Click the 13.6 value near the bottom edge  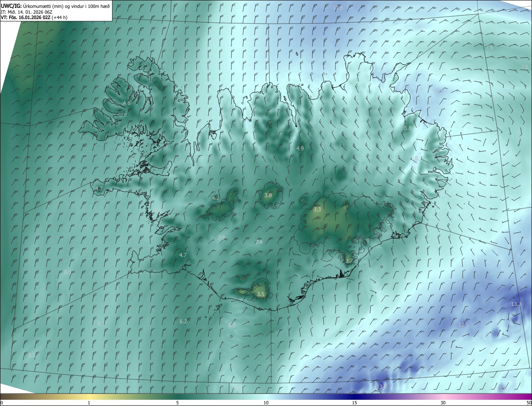(x=382, y=386)
